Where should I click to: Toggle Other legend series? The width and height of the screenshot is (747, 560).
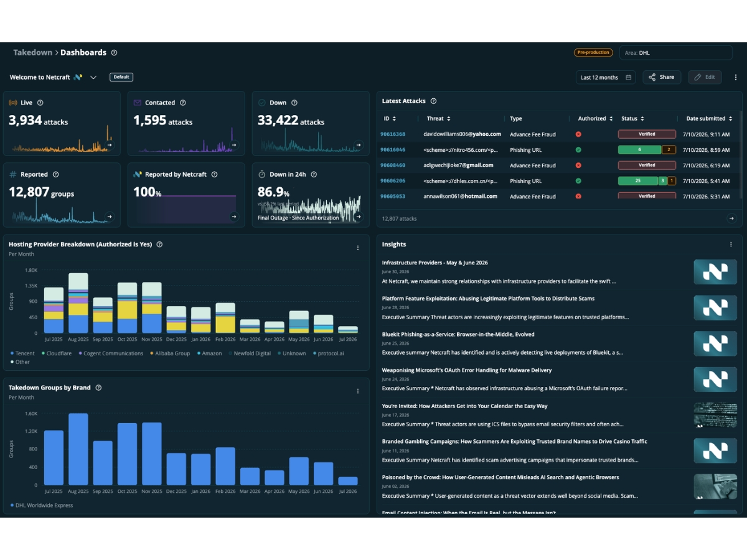[20, 362]
